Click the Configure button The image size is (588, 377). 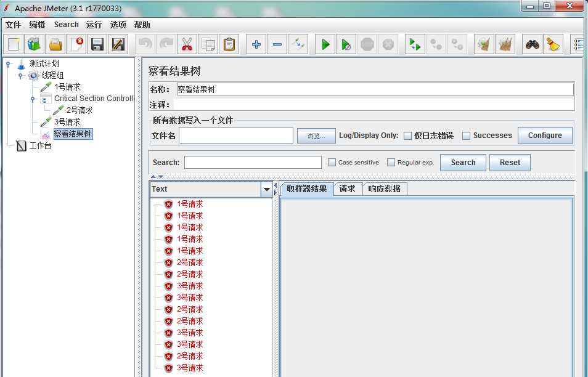pyautogui.click(x=545, y=136)
